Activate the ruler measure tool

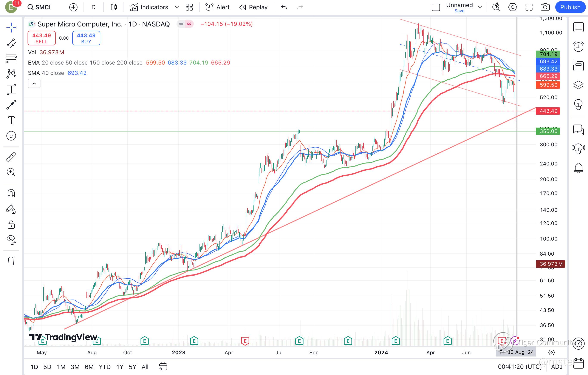tap(11, 157)
